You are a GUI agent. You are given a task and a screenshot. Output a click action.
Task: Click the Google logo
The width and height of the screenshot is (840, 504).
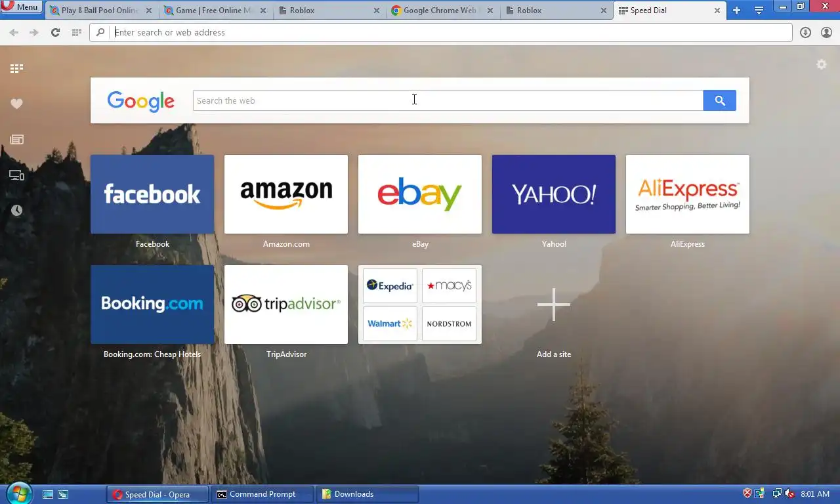click(140, 101)
